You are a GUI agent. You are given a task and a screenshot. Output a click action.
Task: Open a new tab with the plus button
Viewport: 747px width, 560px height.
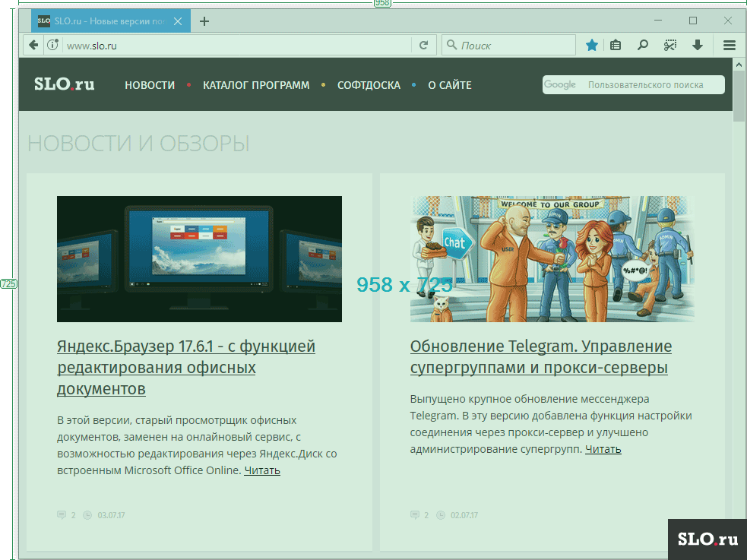pyautogui.click(x=204, y=21)
